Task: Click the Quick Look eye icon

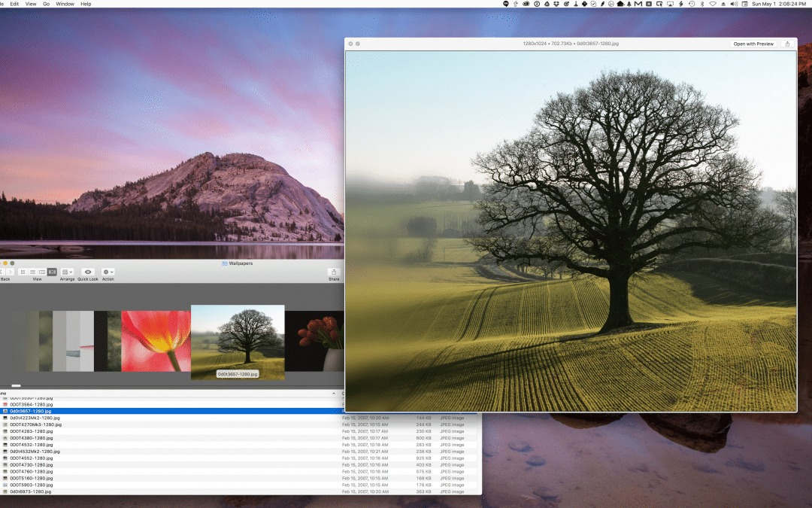Action: [88, 272]
